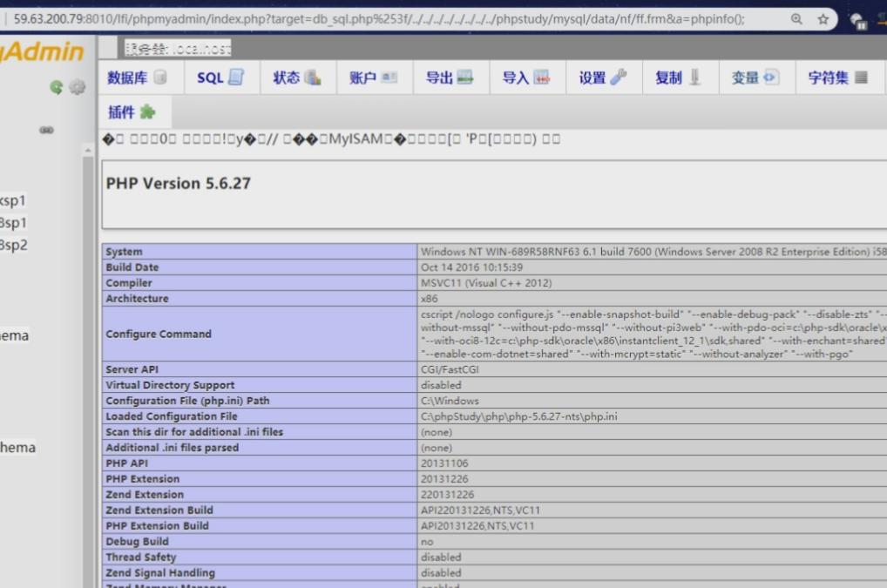Click the API220131226,NTS,VC11 value

(480, 510)
